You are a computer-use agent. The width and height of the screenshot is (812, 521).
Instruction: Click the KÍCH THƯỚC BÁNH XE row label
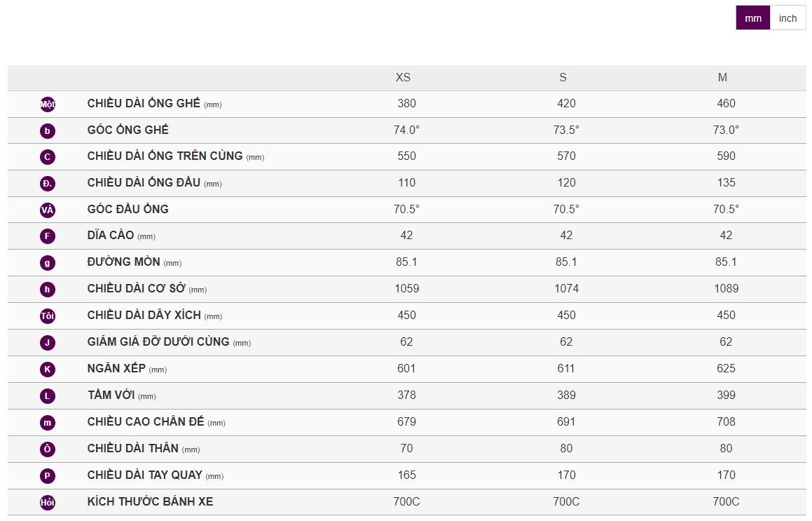150,501
